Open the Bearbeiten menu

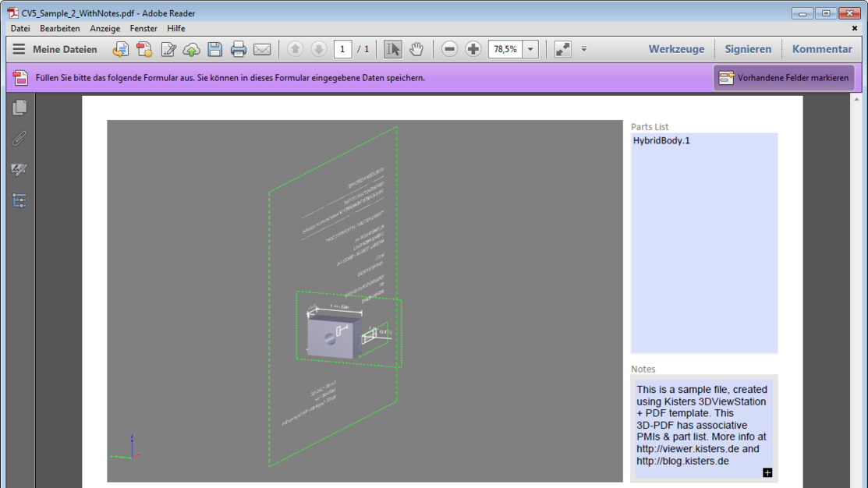(x=60, y=28)
